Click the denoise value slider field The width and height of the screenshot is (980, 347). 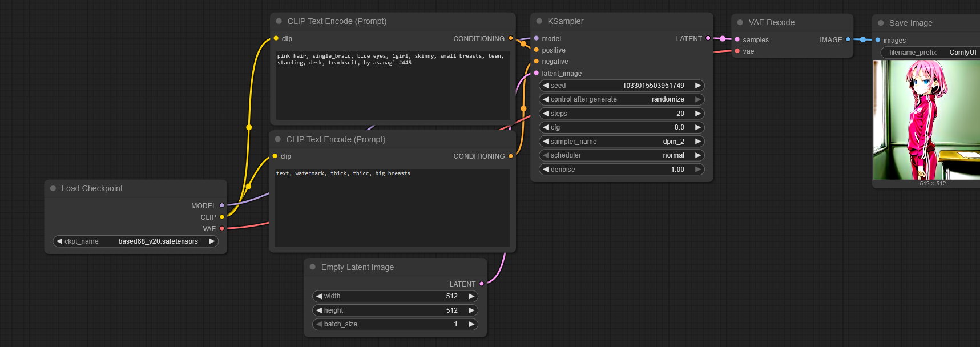click(x=622, y=170)
